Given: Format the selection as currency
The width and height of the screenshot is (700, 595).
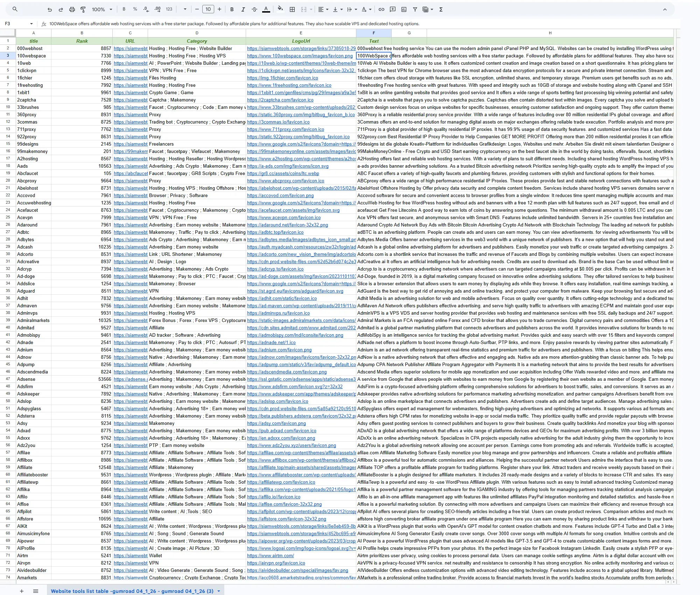Looking at the screenshot, I should click(x=124, y=9).
